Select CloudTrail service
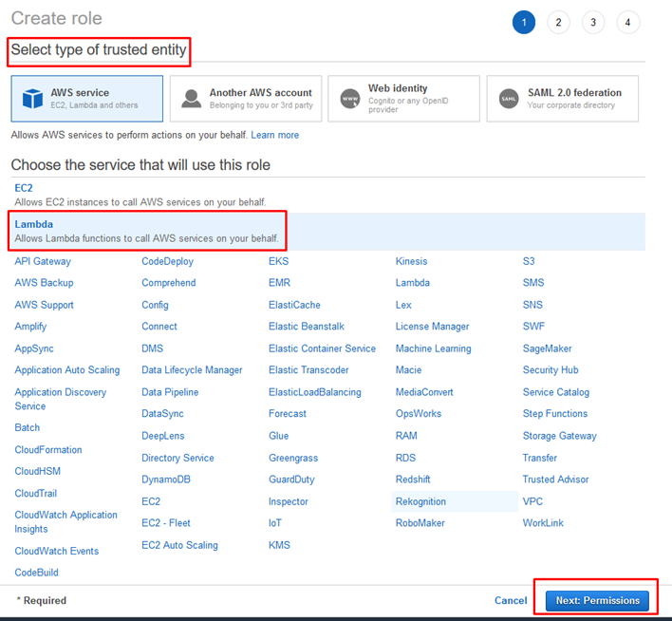 click(35, 493)
